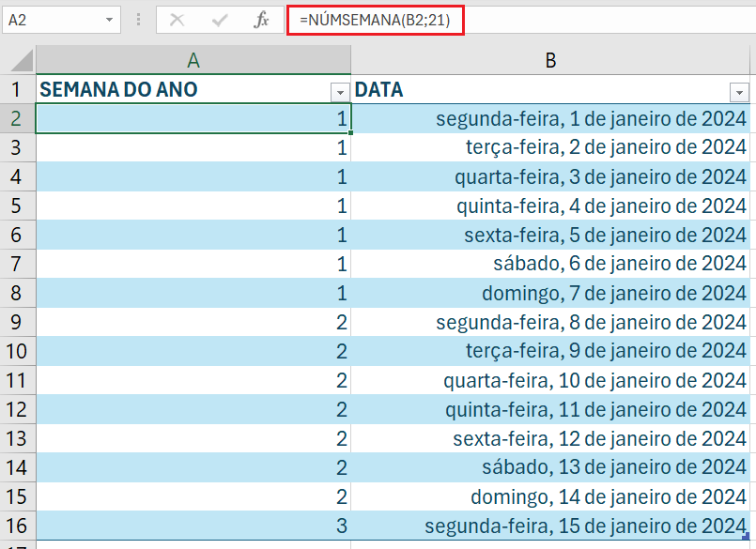Select column A header
The height and width of the screenshot is (549, 756).
[193, 60]
